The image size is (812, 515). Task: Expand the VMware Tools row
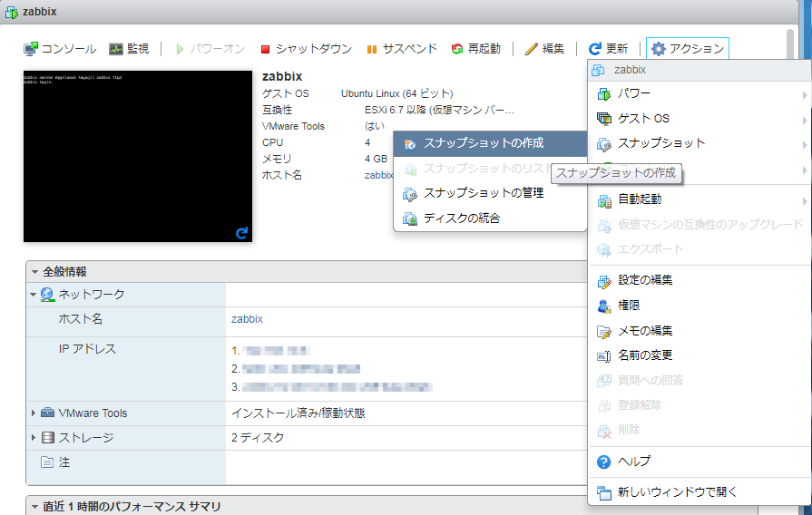click(x=34, y=413)
